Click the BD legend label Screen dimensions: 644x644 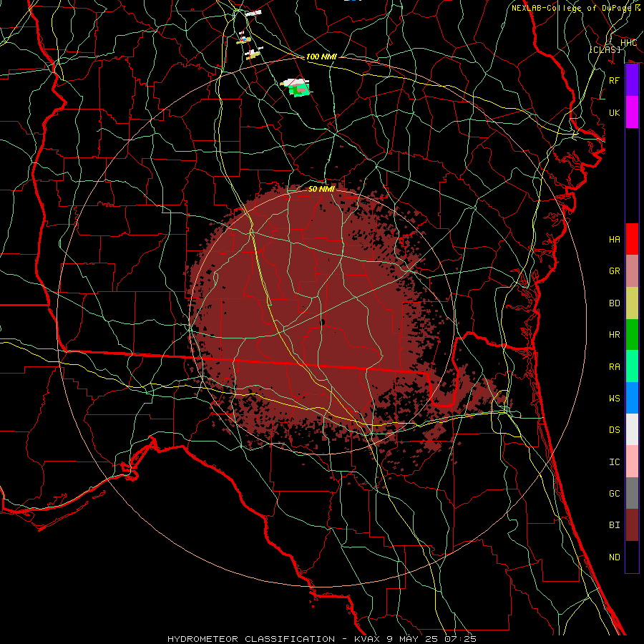click(x=615, y=303)
